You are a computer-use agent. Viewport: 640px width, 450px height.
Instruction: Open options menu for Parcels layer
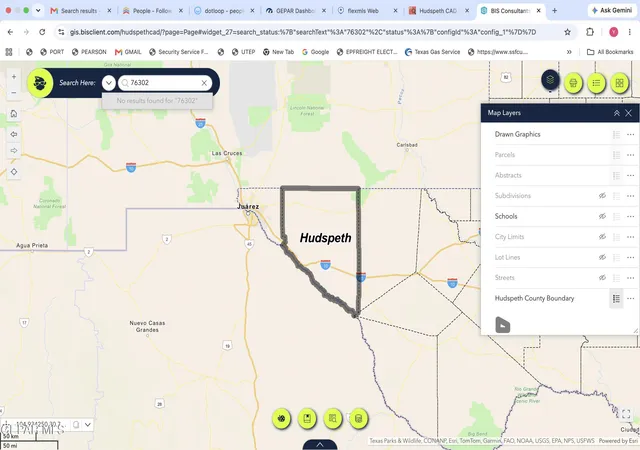(x=631, y=155)
